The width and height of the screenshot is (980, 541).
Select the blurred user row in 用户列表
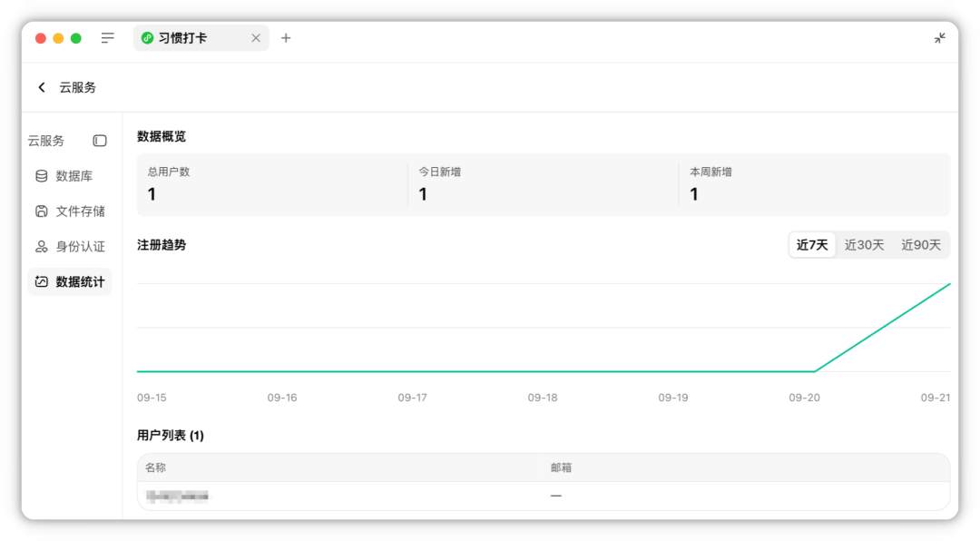pyautogui.click(x=544, y=496)
